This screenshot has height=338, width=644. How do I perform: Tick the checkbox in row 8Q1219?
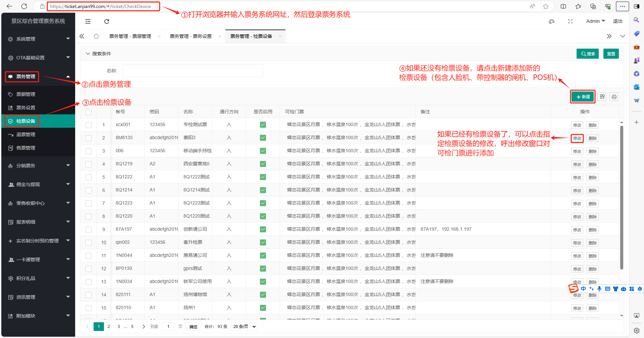(89, 164)
